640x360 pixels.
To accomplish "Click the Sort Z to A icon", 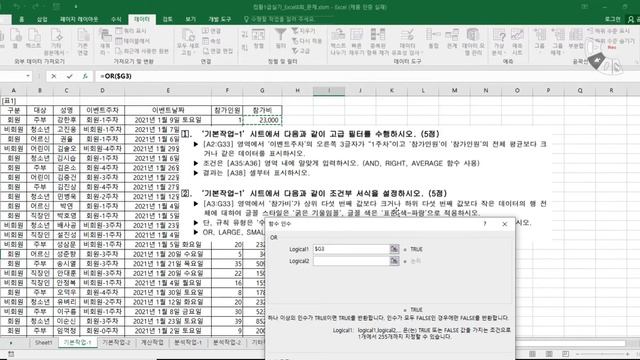I will pos(244,47).
